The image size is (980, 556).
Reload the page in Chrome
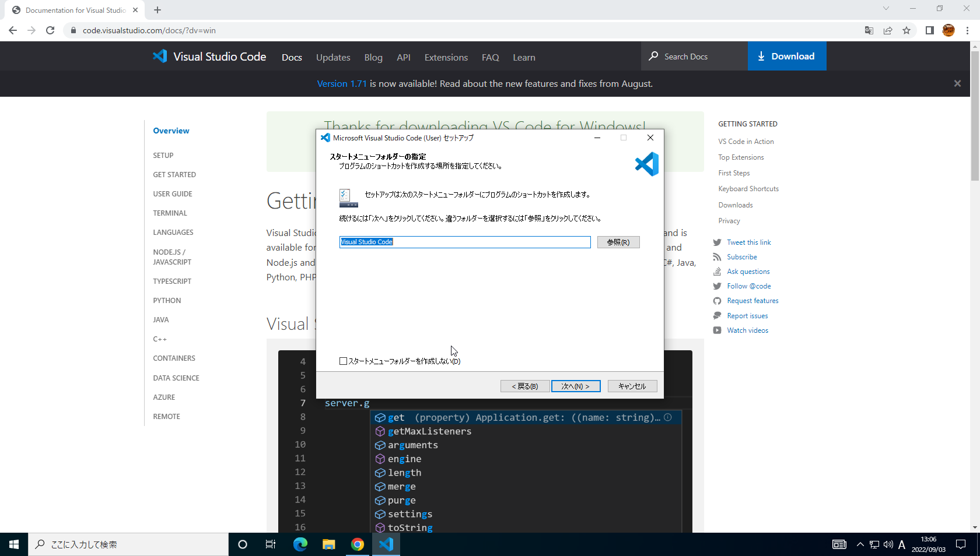tap(50, 30)
